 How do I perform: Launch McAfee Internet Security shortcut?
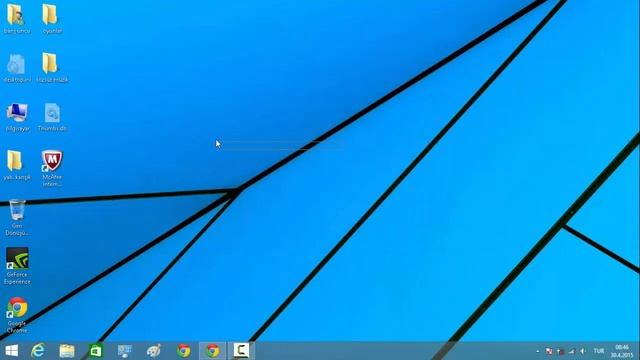[52, 161]
